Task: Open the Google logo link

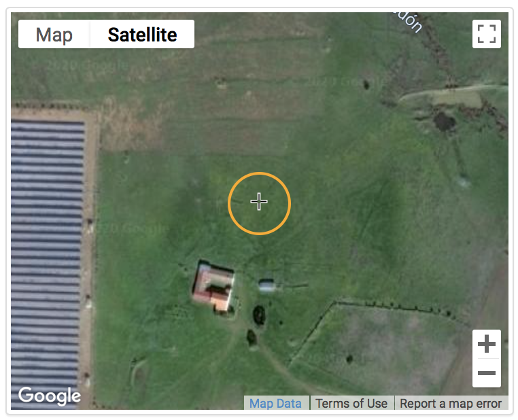Action: tap(49, 396)
